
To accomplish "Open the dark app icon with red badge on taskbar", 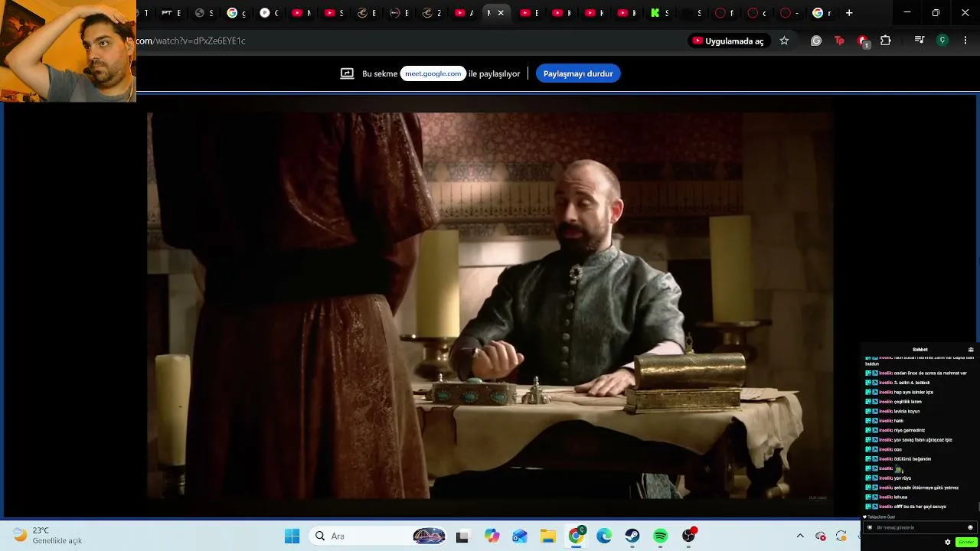I will (x=689, y=536).
